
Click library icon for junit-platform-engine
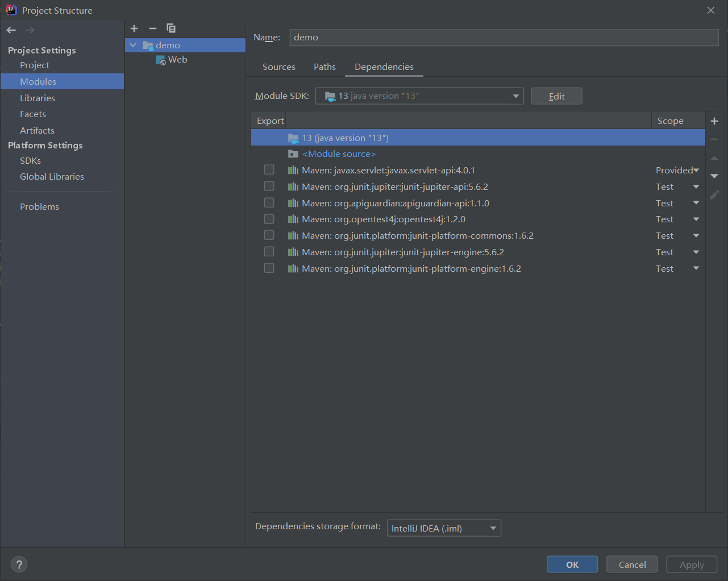tap(293, 269)
